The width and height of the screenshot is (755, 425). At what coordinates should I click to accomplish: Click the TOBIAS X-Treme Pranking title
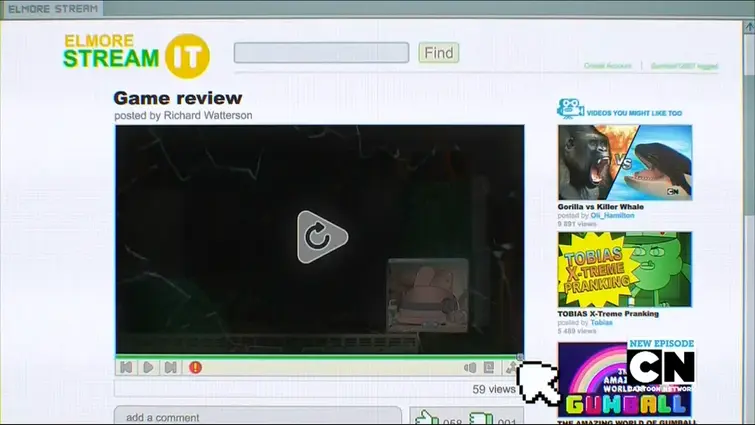[608, 313]
